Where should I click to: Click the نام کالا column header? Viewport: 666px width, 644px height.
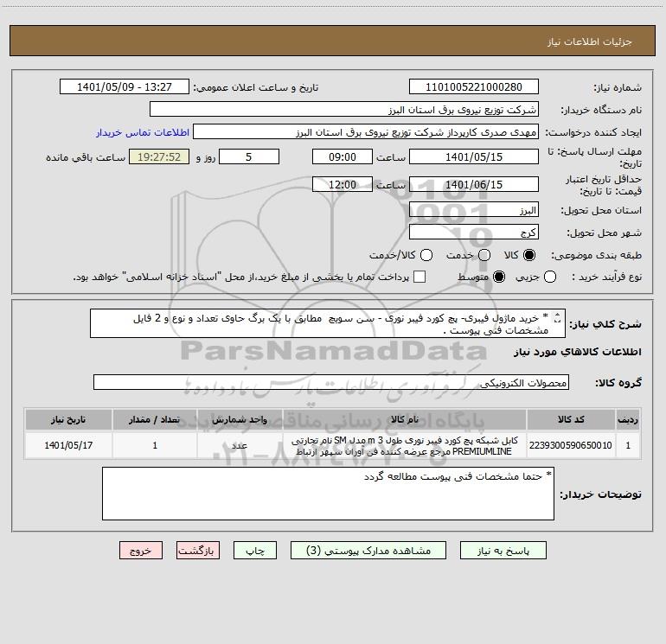pyautogui.click(x=405, y=420)
